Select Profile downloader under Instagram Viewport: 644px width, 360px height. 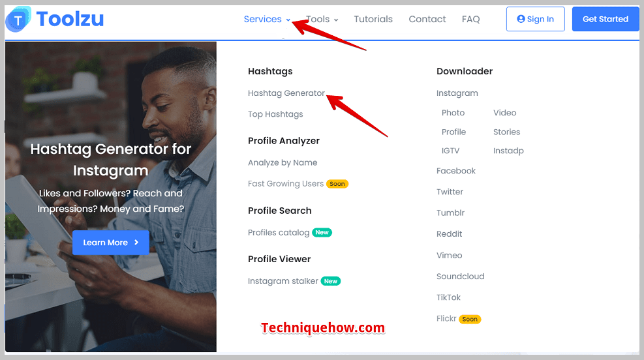point(454,132)
